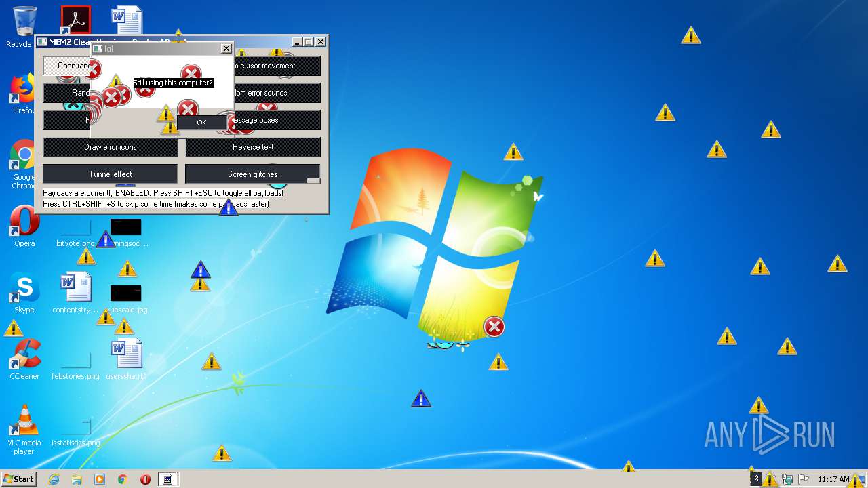Open Windows Explorer from the taskbar
868x488 pixels.
click(x=77, y=479)
